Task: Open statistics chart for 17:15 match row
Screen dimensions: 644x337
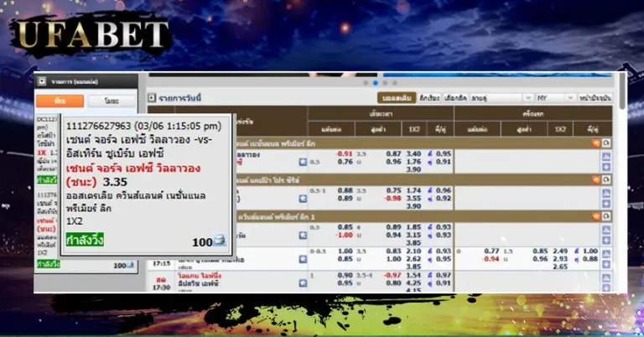Action: [x=606, y=254]
